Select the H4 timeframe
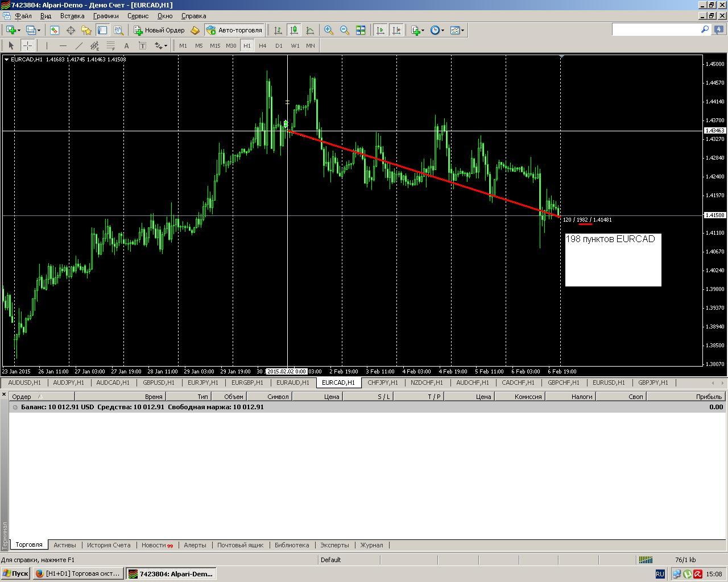The height and width of the screenshot is (582, 728). (263, 45)
